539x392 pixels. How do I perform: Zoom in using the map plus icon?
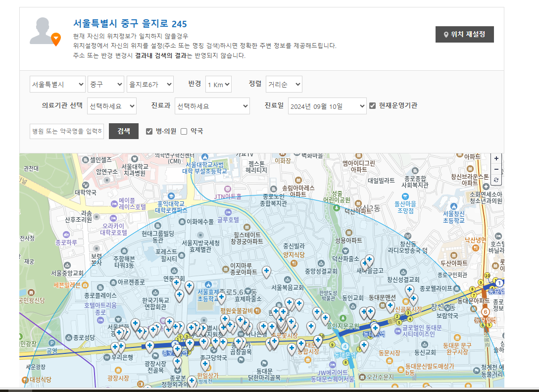495,158
